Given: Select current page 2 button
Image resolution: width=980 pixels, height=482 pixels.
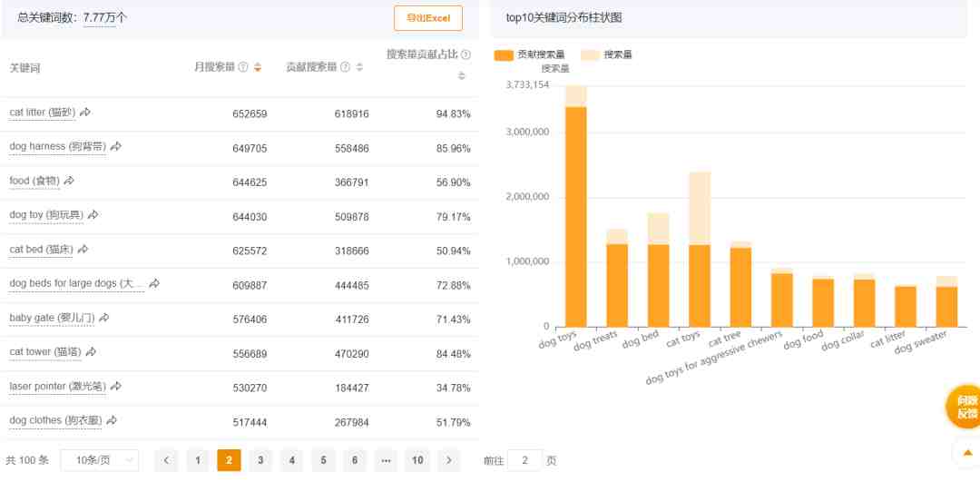Looking at the screenshot, I should pyautogui.click(x=229, y=460).
